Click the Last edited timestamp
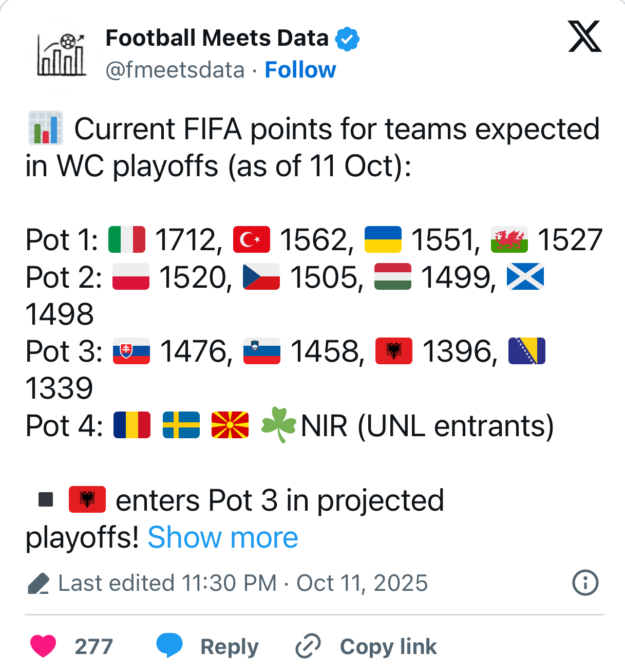This screenshot has height=672, width=625. click(x=243, y=583)
